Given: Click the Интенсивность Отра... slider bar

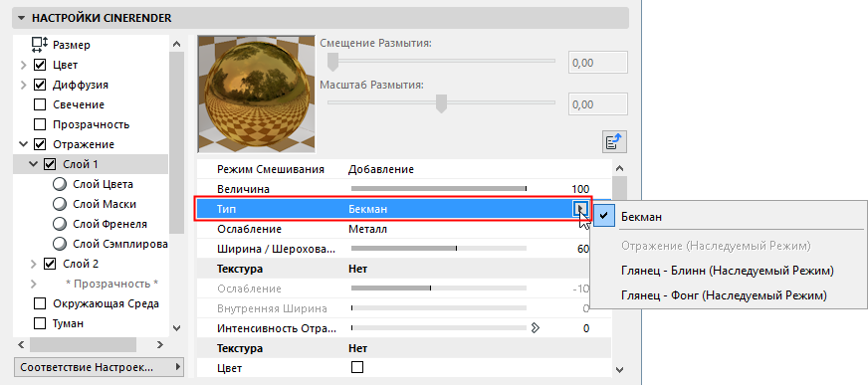Looking at the screenshot, I should point(439,328).
